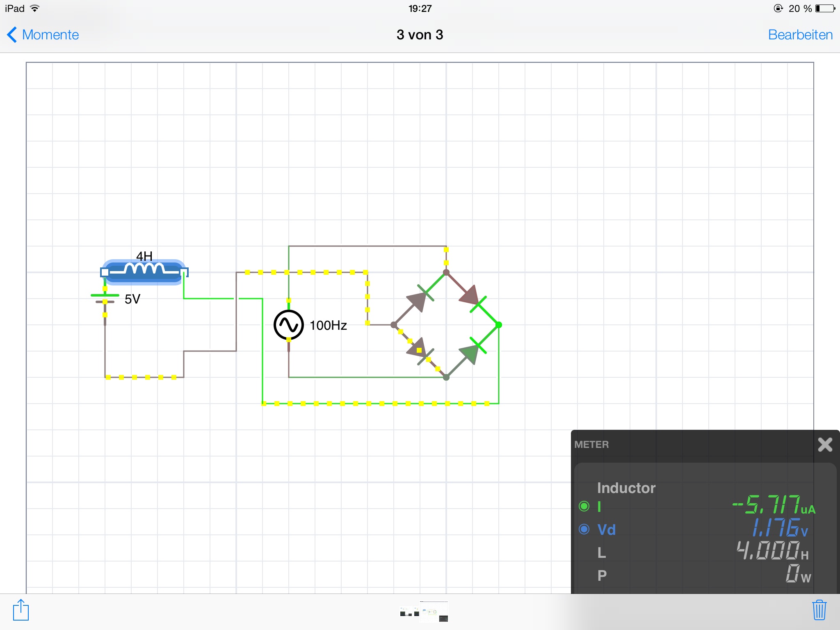Delete photo with the trash icon
The width and height of the screenshot is (840, 630).
coord(819,610)
